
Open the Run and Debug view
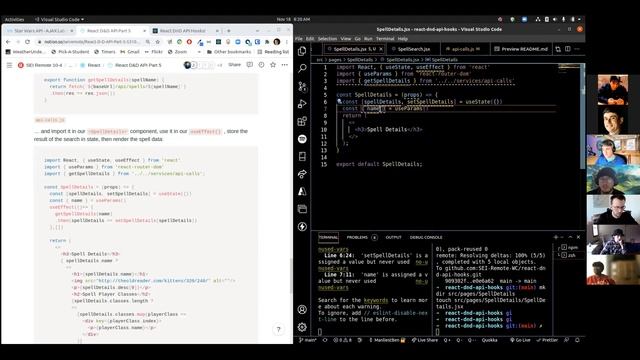pyautogui.click(x=302, y=104)
